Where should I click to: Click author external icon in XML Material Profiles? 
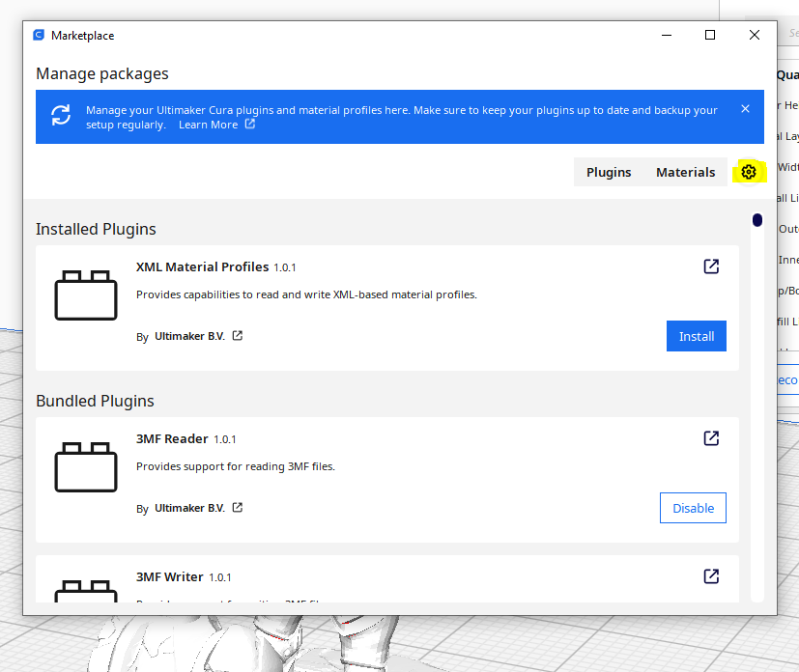click(x=238, y=335)
